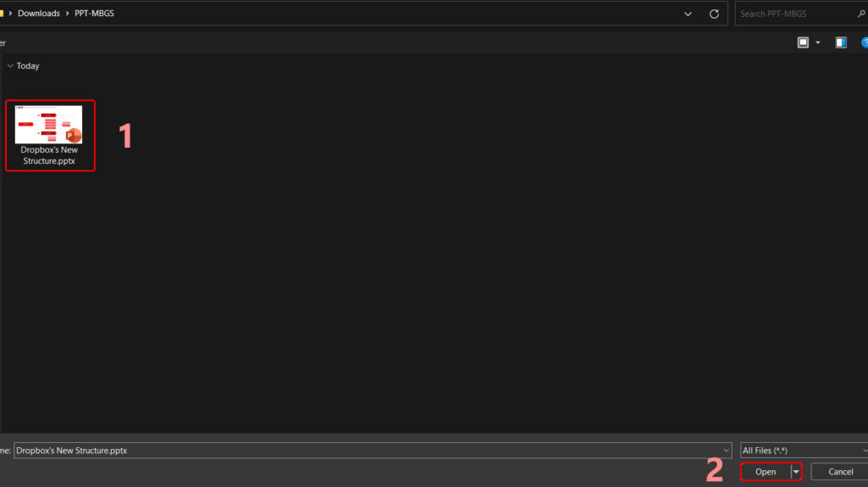868x487 pixels.
Task: Click the PowerPoint file thumbnail
Action: [x=48, y=125]
